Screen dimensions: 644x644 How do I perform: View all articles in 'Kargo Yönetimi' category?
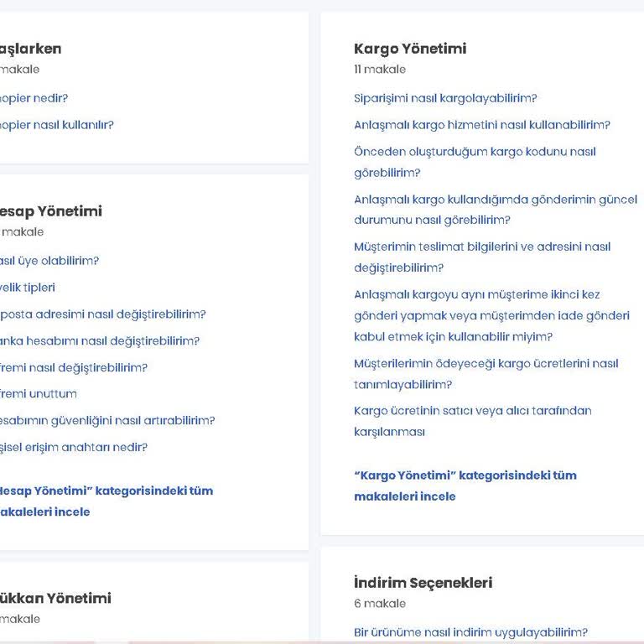465,486
